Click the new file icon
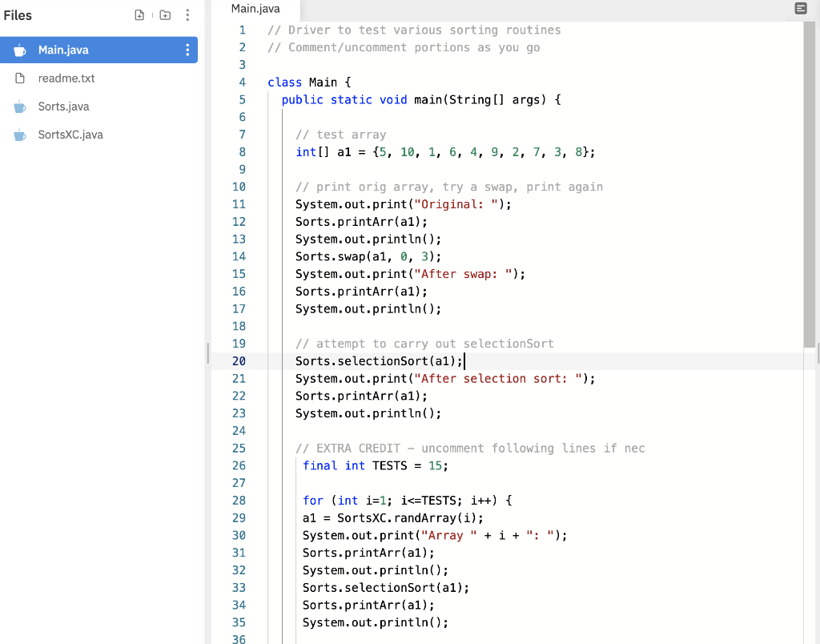The width and height of the screenshot is (820, 644). point(139,15)
